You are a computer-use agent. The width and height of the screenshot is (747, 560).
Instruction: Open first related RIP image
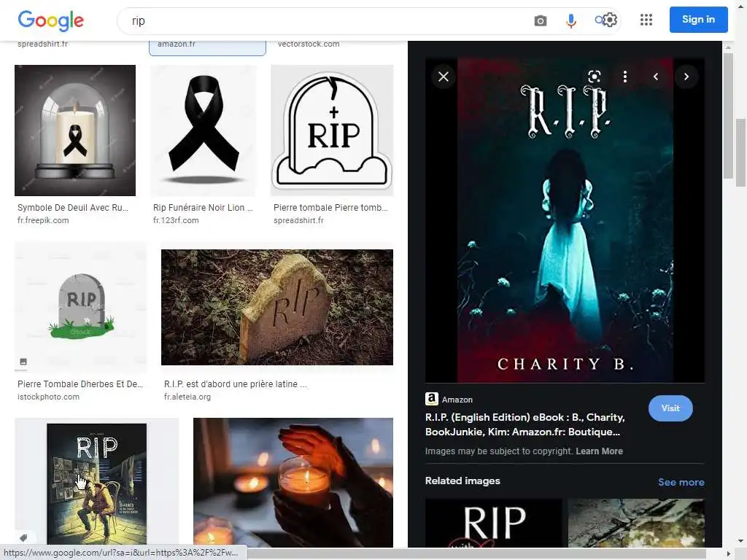click(494, 523)
